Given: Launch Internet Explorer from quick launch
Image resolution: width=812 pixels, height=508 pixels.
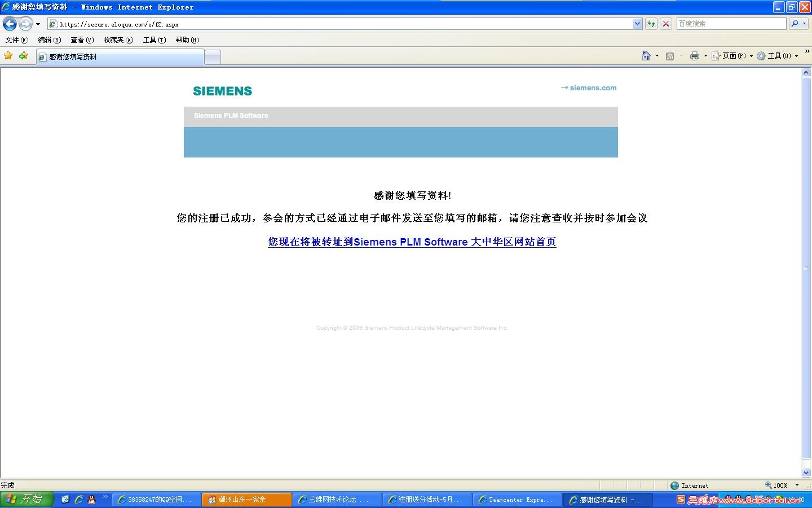Looking at the screenshot, I should [x=79, y=500].
